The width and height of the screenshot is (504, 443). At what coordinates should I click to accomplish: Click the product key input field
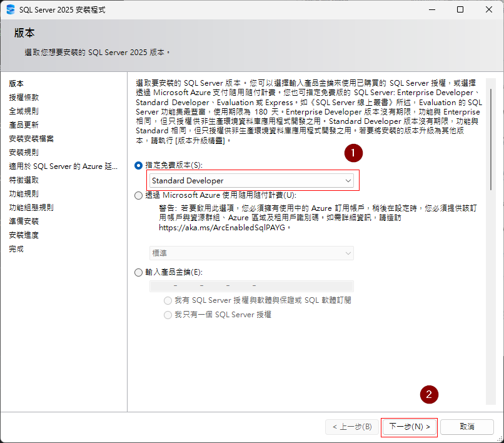[251, 286]
